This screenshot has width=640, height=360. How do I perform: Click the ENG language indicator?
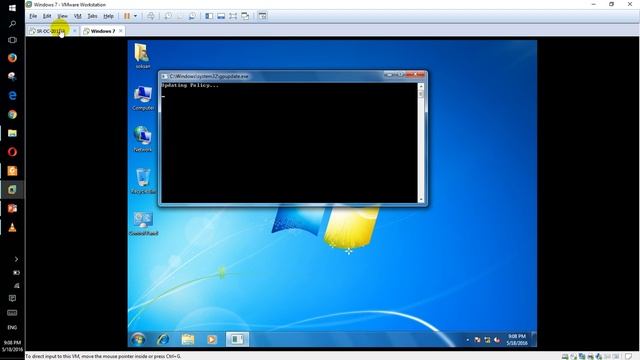click(12, 327)
